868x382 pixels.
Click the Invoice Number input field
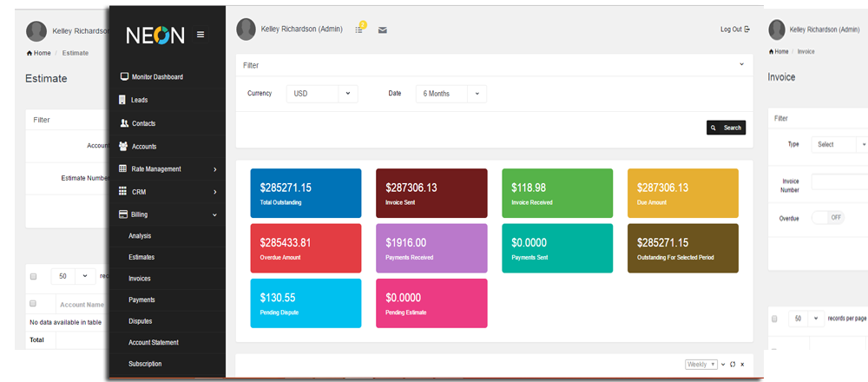[x=838, y=181]
